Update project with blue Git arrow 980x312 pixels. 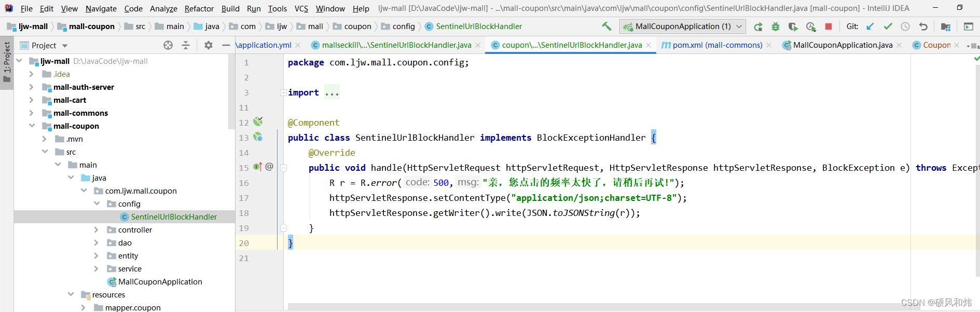[x=870, y=26]
